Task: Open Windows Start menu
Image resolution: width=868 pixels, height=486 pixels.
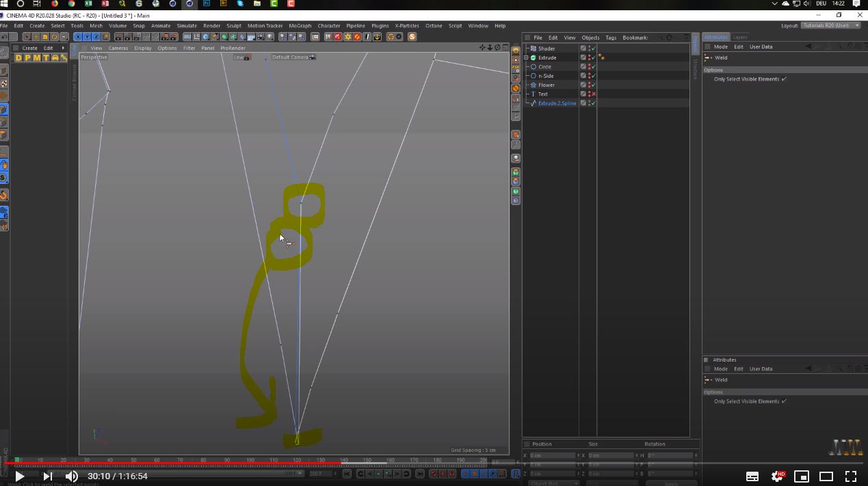Action: point(4,3)
